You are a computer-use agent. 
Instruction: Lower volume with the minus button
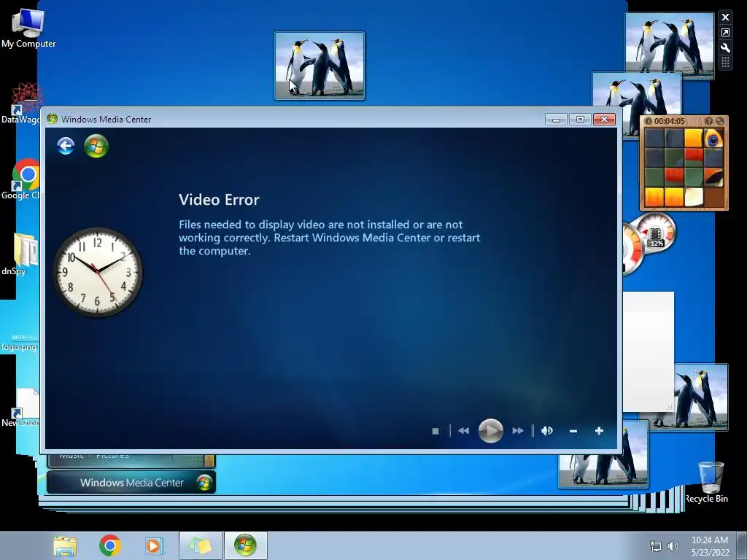point(573,431)
